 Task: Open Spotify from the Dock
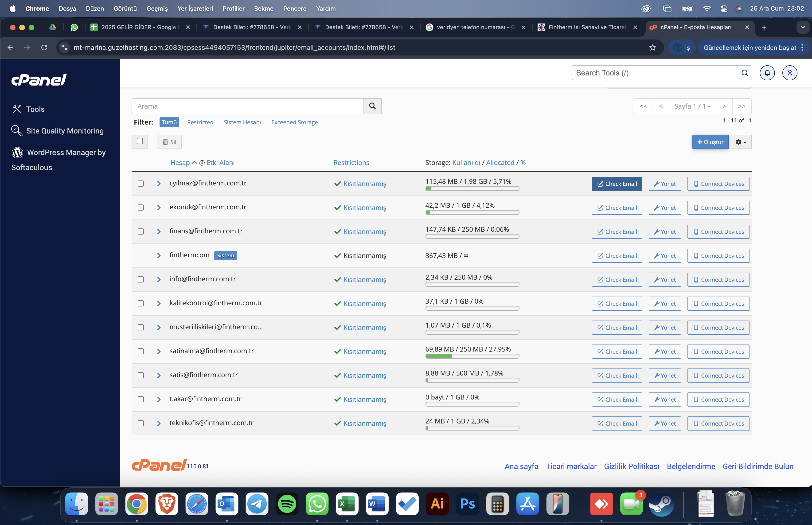tap(287, 504)
